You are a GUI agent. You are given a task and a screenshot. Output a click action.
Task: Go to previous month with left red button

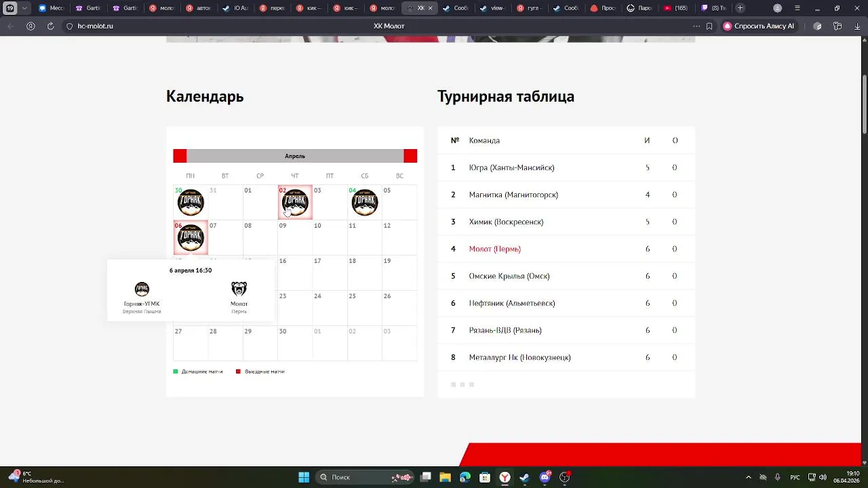click(x=180, y=156)
